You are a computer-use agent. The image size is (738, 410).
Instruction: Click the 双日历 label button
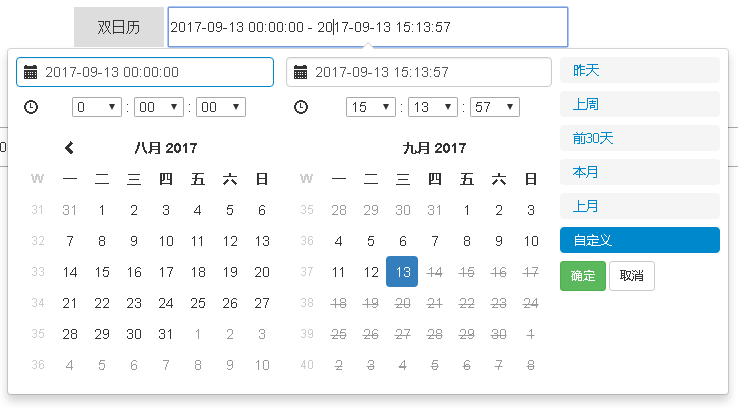(x=118, y=27)
